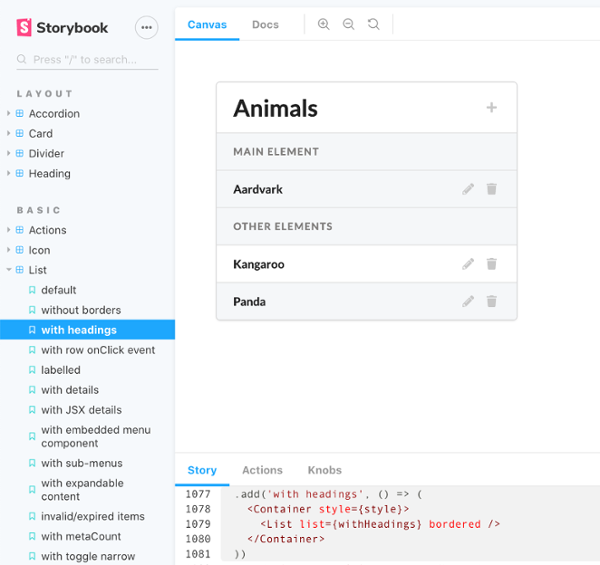Add a new item to Animals list

click(492, 107)
